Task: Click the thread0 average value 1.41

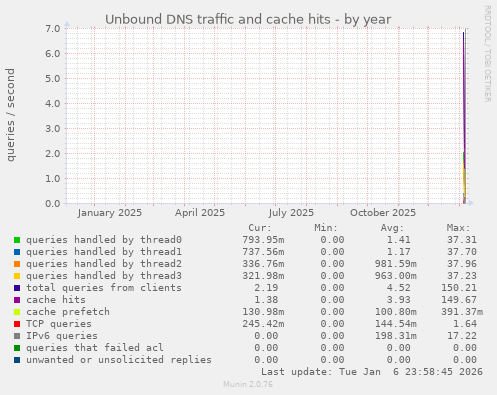Action: 399,240
